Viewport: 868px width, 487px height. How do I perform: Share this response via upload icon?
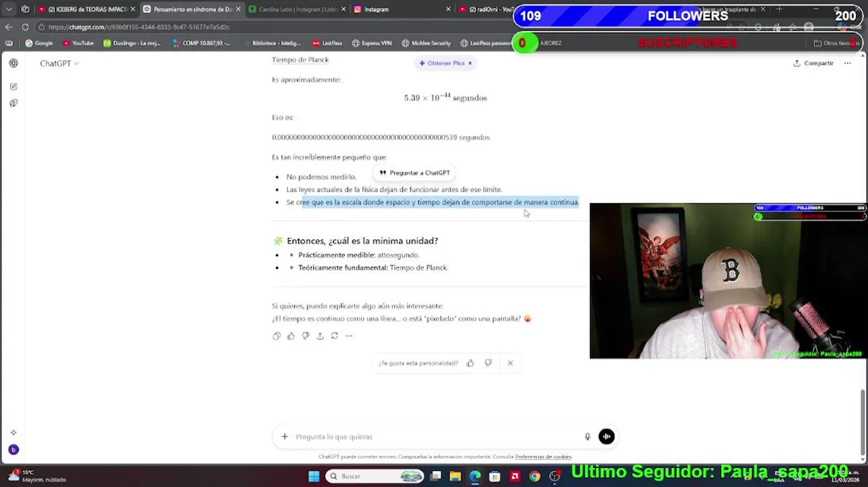click(320, 336)
